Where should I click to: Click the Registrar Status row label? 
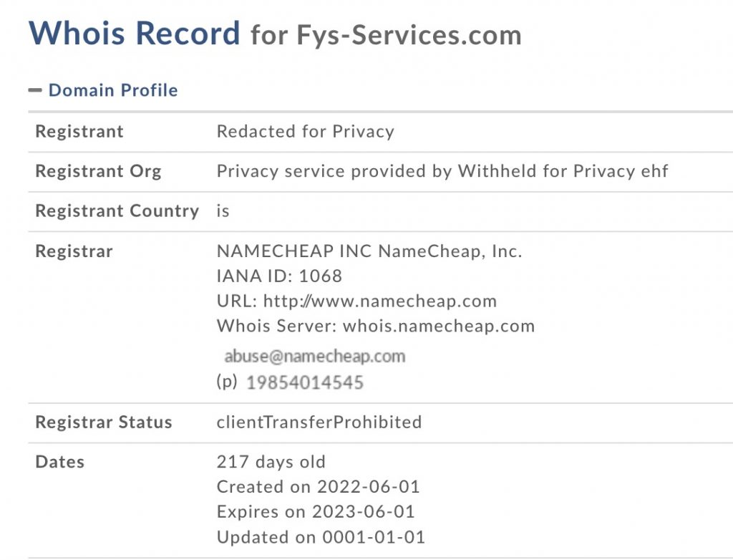tap(103, 423)
